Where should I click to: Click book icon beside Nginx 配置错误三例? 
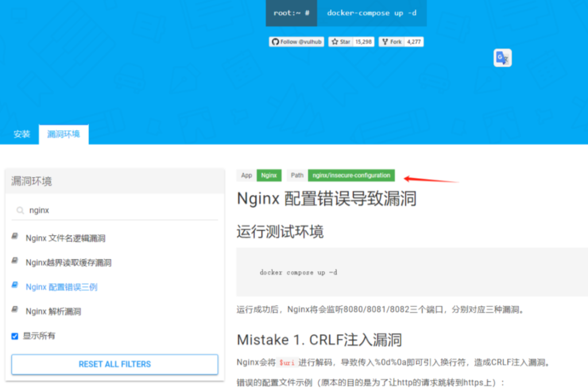[15, 285]
